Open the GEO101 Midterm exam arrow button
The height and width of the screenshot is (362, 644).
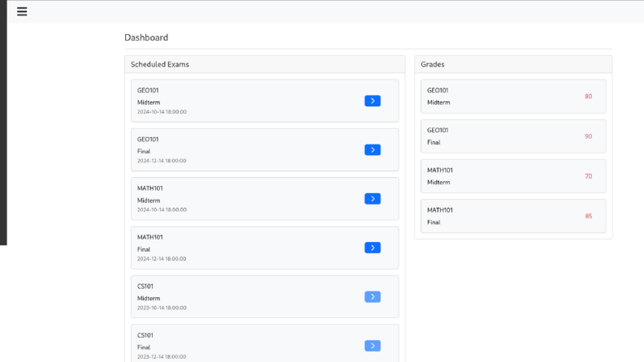pyautogui.click(x=373, y=101)
